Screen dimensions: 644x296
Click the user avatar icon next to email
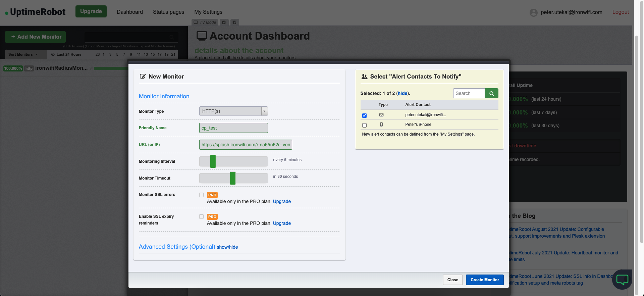(x=534, y=13)
